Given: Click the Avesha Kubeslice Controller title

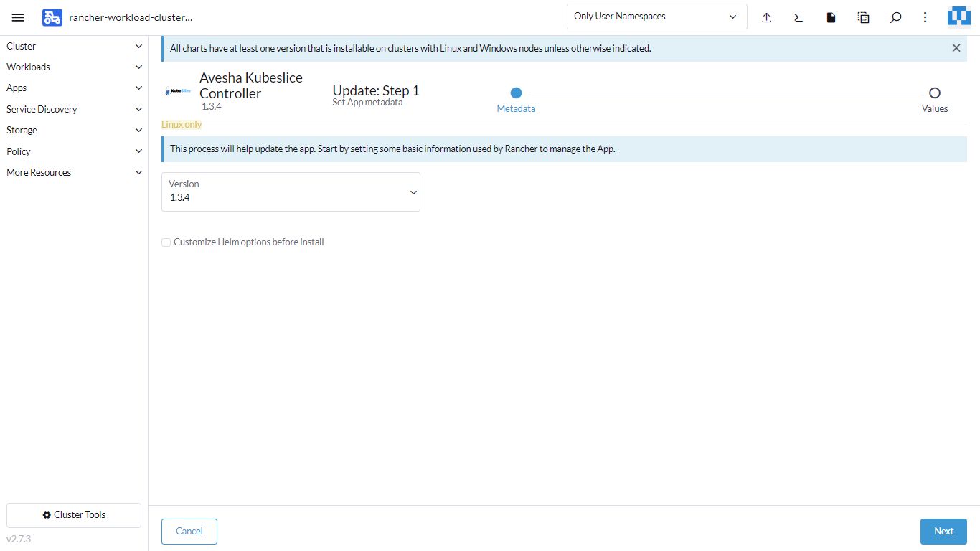Looking at the screenshot, I should click(251, 85).
